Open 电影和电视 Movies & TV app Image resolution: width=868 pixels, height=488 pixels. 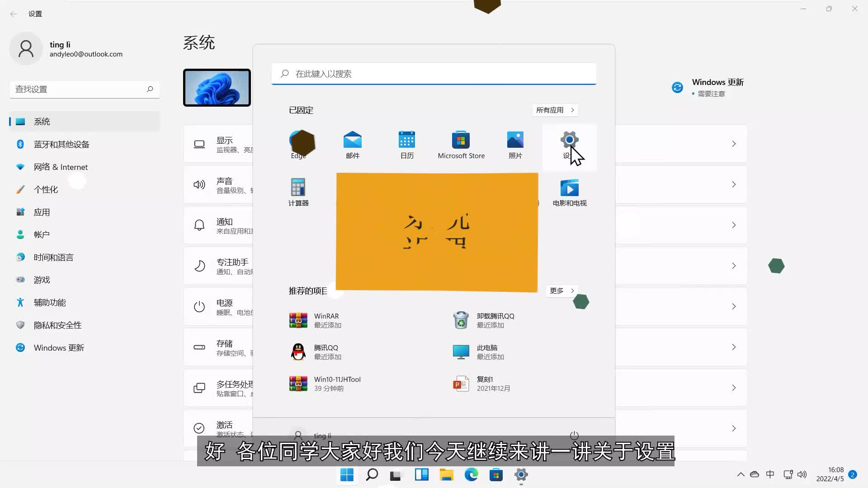tap(570, 192)
